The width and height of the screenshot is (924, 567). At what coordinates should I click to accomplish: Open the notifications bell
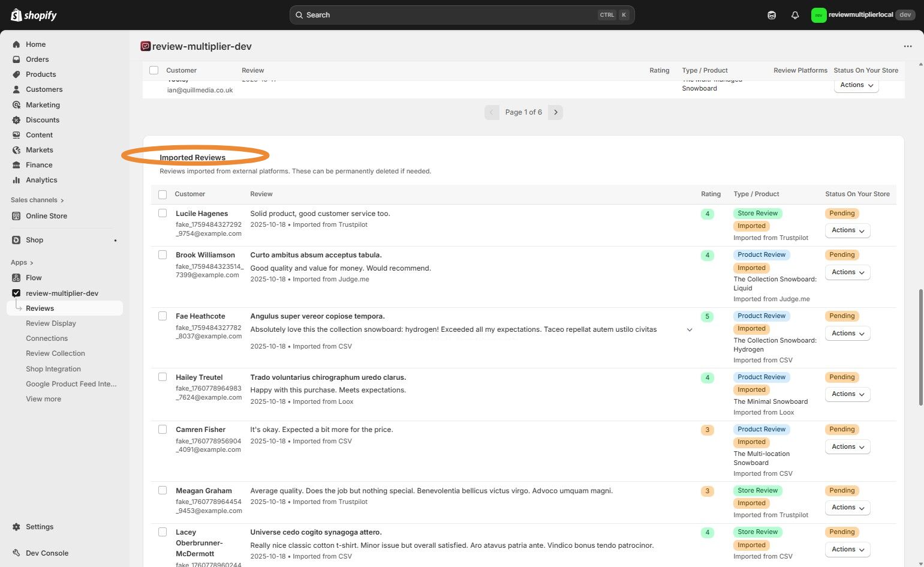pos(795,15)
